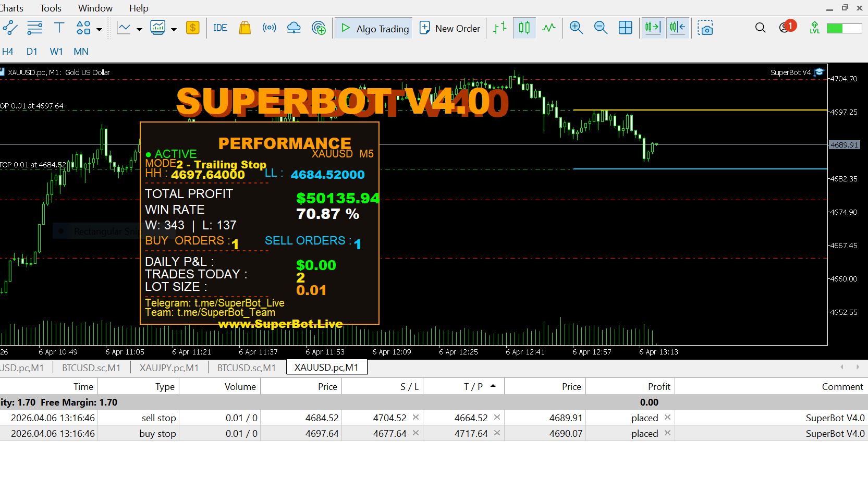Switch chart to bar chart
868x477 pixels.
tap(500, 28)
